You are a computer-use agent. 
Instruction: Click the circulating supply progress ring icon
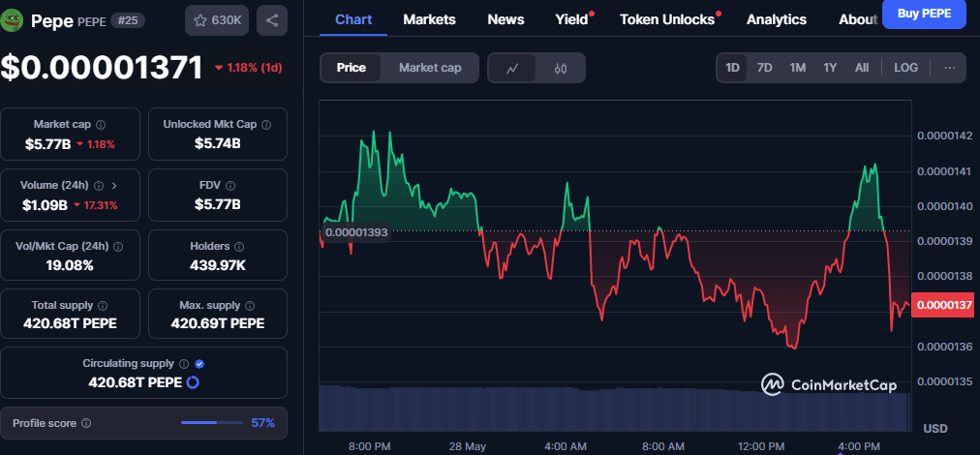(x=193, y=381)
